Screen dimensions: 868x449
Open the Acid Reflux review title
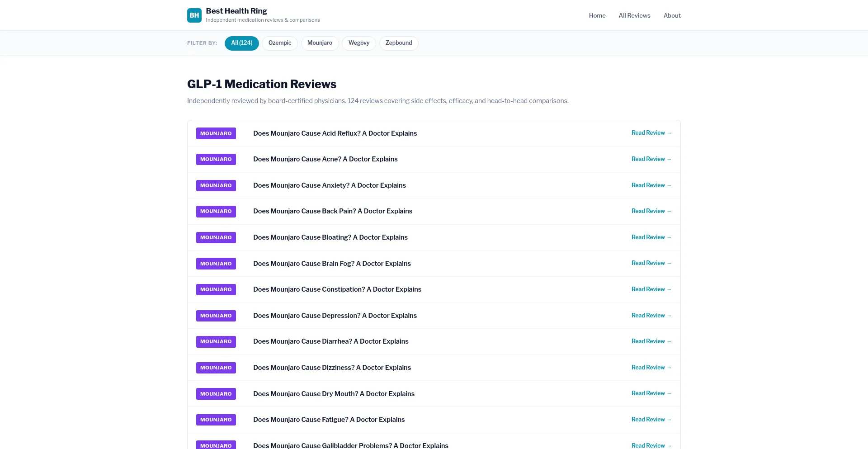tap(335, 133)
